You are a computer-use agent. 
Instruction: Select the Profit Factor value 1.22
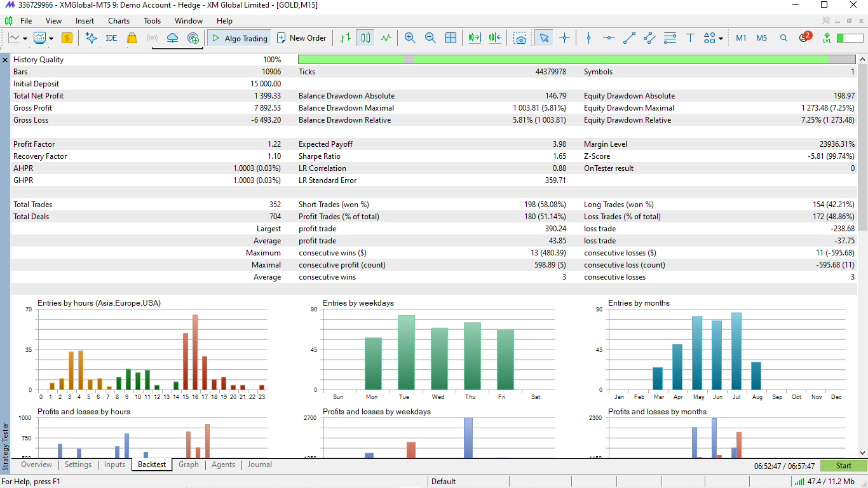pos(275,144)
